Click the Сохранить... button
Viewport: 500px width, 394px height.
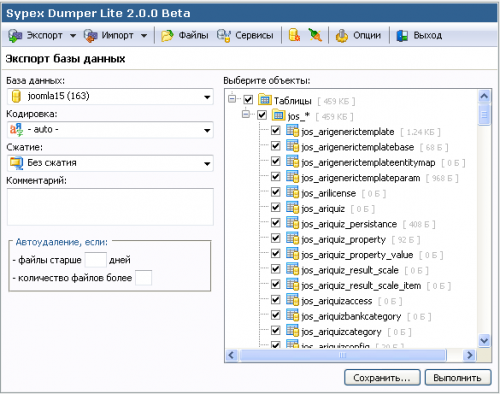pos(382,378)
